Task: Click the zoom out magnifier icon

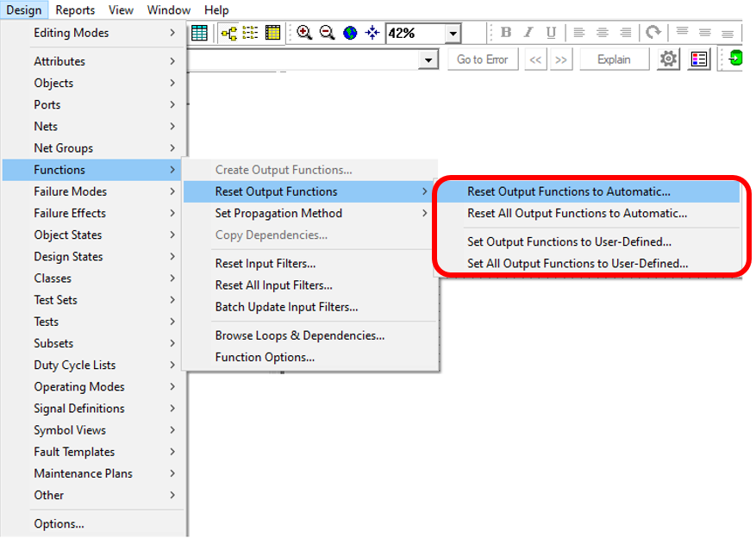Action: 327,33
